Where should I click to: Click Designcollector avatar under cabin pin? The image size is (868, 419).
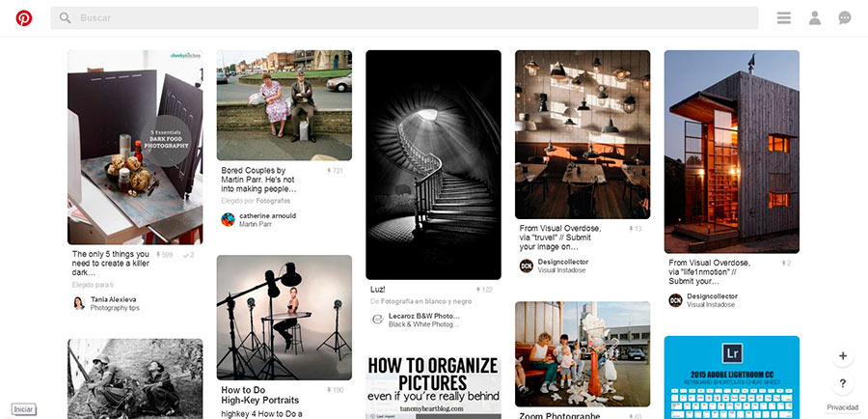click(675, 300)
